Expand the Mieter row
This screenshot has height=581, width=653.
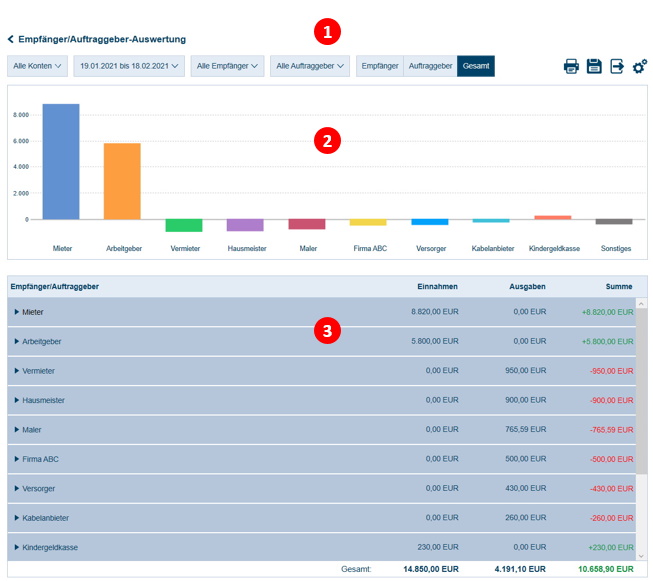coord(17,312)
